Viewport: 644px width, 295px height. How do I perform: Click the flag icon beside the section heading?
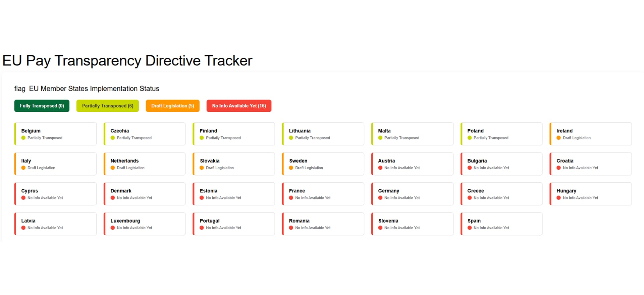(19, 89)
